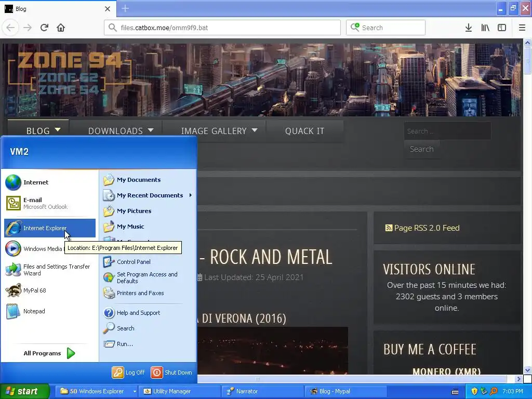Open Start menu Search item
This screenshot has width=532, height=399.
pyautogui.click(x=148, y=328)
